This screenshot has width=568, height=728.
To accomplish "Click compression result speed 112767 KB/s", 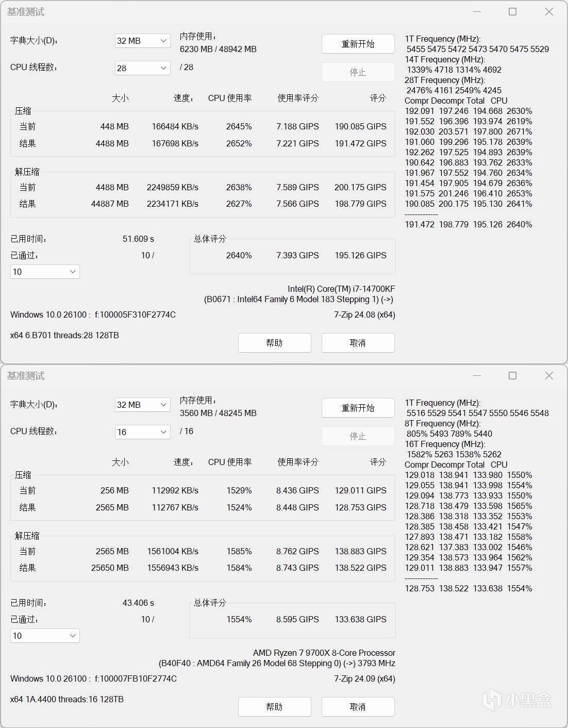I will 175,507.
